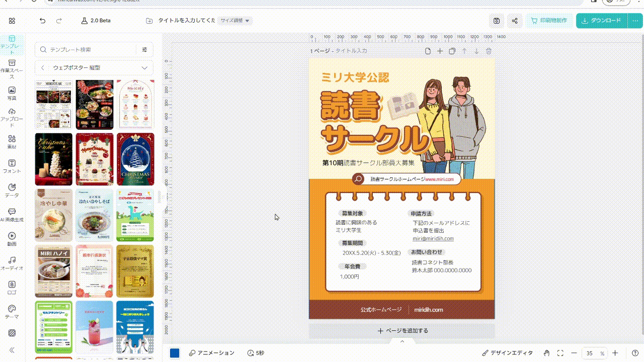Viewport: 644px width, 362px height.
Task: Open the データ sidebar panel
Action: pos(12,191)
